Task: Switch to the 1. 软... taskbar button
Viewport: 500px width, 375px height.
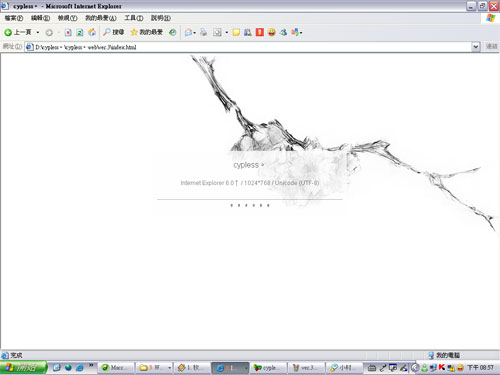Action: coord(192,368)
